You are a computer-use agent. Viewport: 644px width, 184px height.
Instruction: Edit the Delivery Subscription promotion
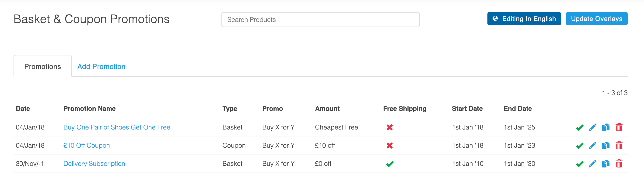coord(592,164)
